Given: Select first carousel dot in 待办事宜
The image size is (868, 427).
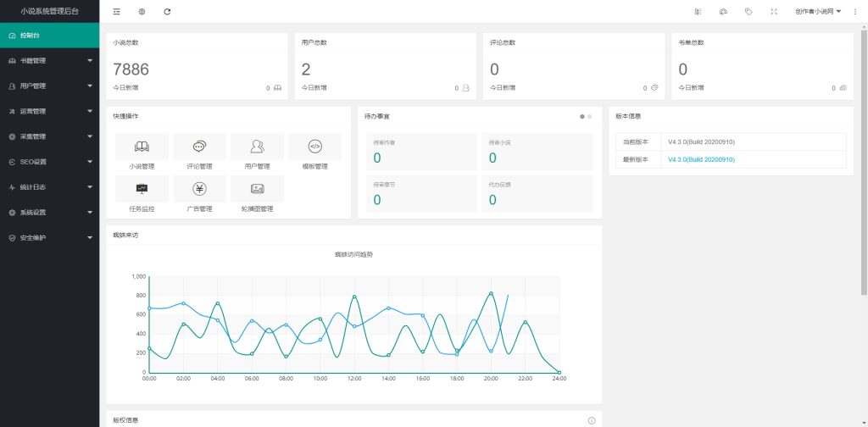Looking at the screenshot, I should pyautogui.click(x=581, y=117).
